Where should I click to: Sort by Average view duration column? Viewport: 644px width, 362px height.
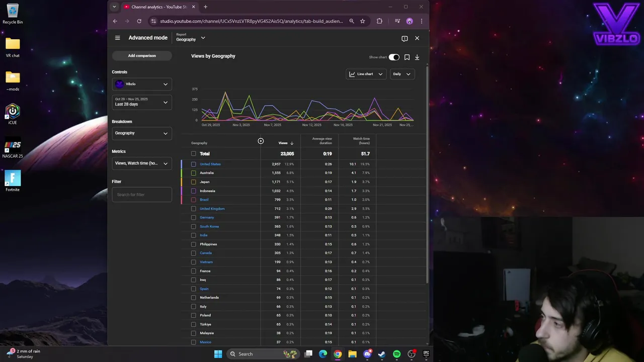[322, 141]
